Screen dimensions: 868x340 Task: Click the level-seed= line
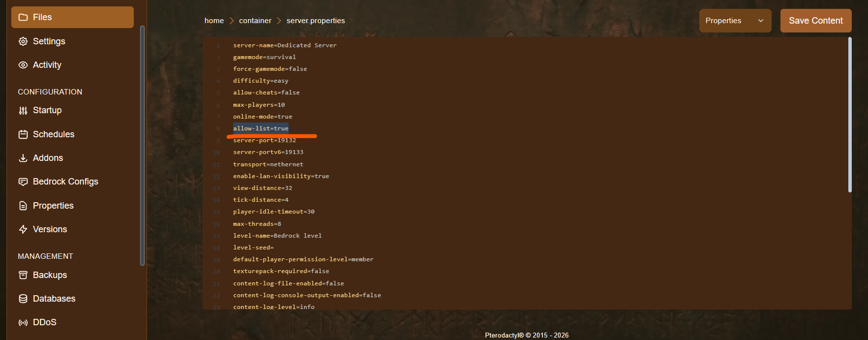[x=253, y=247]
